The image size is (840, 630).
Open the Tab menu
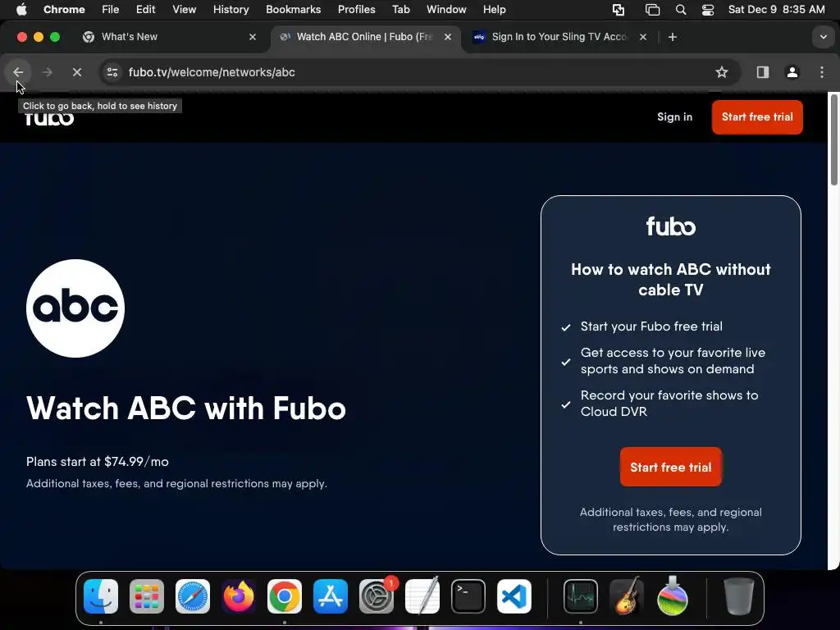pos(400,9)
